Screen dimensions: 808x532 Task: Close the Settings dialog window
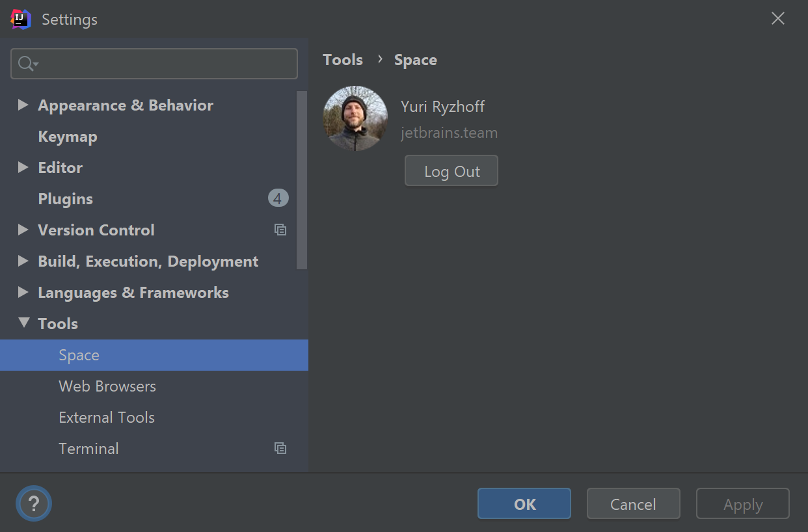[778, 19]
